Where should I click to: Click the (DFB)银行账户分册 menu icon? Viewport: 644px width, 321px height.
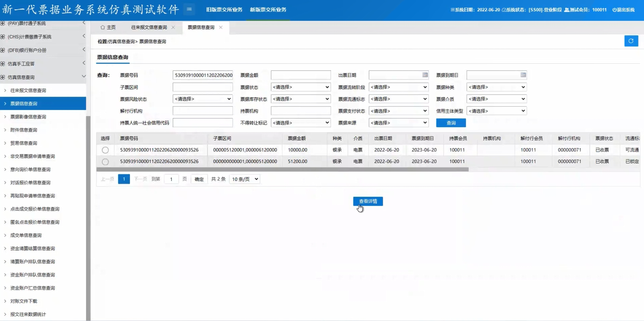coord(3,50)
